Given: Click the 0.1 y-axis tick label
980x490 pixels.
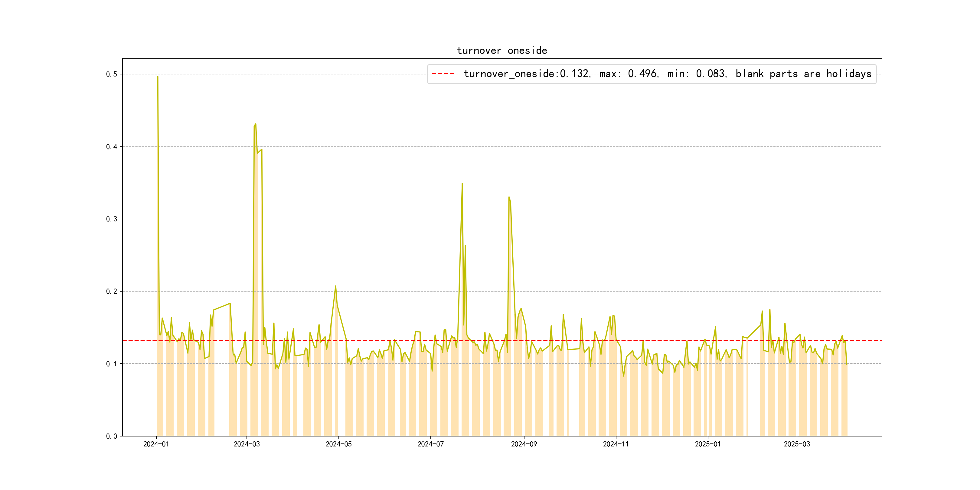Looking at the screenshot, I should [112, 364].
